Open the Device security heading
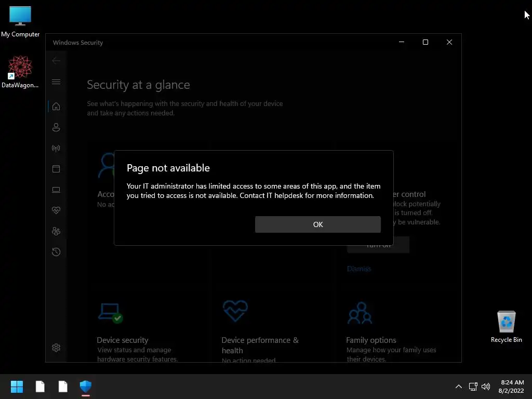 [123, 340]
